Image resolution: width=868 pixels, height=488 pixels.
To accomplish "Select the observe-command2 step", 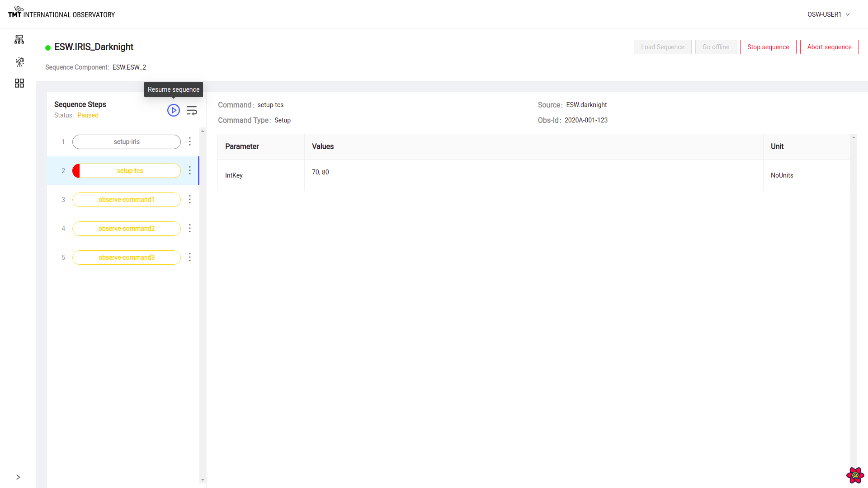I will pyautogui.click(x=127, y=229).
